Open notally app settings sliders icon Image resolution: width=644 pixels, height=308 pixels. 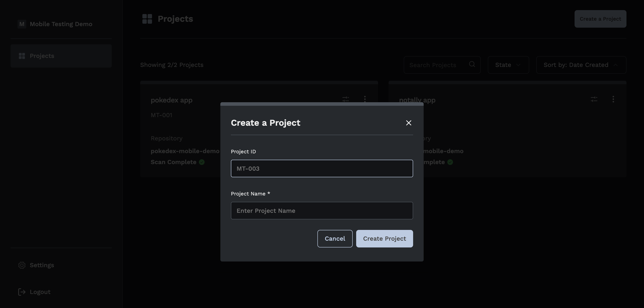(594, 99)
